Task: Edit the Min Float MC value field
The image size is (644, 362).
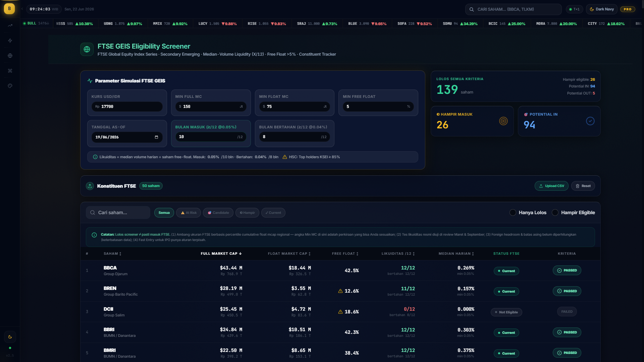Action: [x=294, y=107]
